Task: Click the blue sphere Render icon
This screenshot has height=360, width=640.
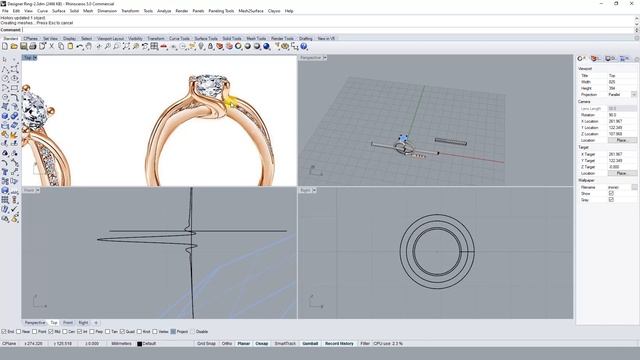Action: (x=266, y=47)
